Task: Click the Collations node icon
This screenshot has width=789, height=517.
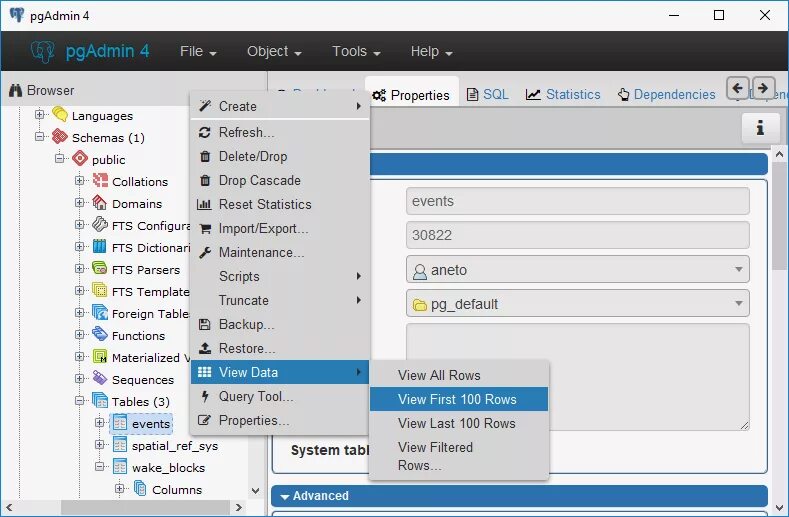Action: coord(100,180)
